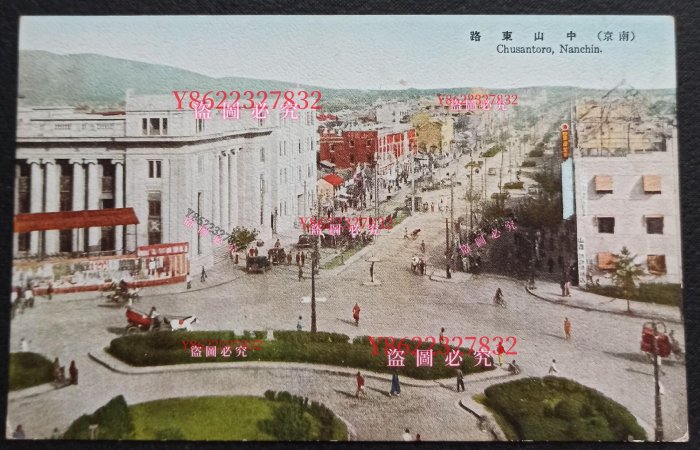700x450 pixels.
Task: Click the orange vertical sign on right building
Action: coord(565,141)
